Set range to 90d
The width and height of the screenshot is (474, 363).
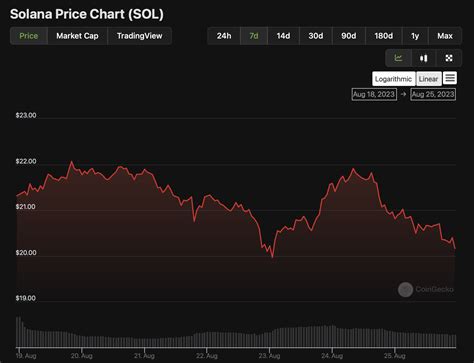pos(349,36)
